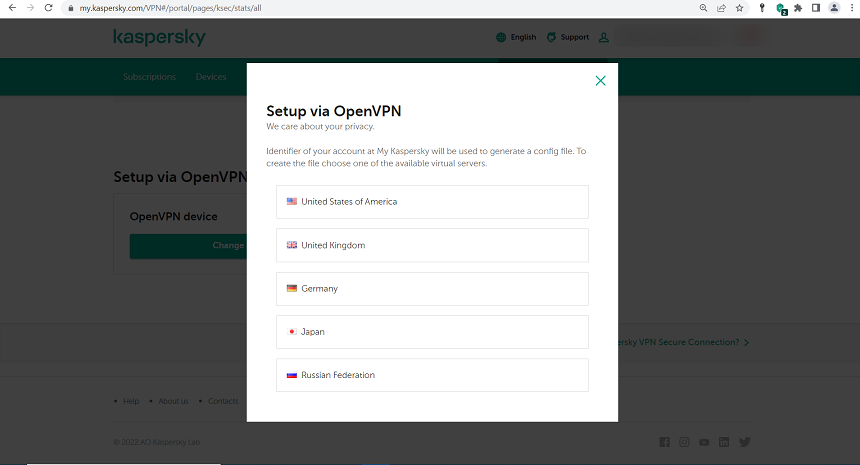The height and width of the screenshot is (465, 860).
Task: Click the 'OpenVPN device' label
Action: click(x=173, y=217)
